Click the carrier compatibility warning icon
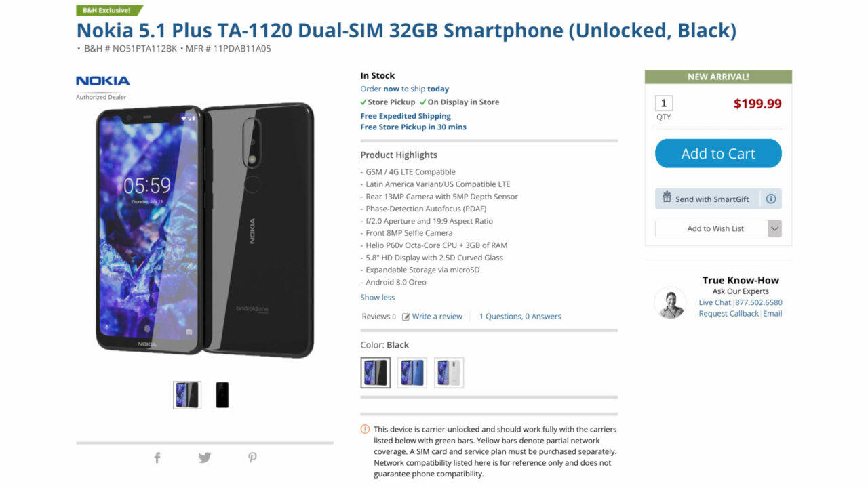 point(364,429)
